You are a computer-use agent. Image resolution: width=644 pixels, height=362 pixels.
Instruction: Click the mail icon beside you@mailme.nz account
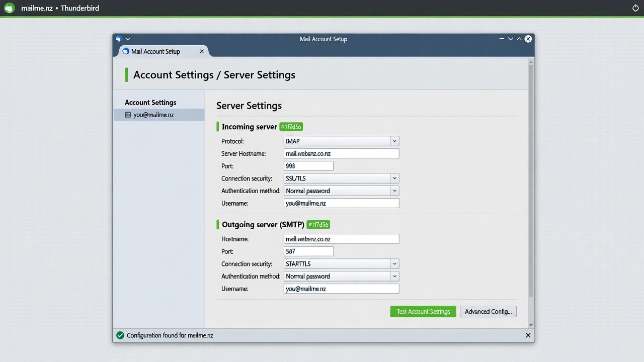click(128, 115)
